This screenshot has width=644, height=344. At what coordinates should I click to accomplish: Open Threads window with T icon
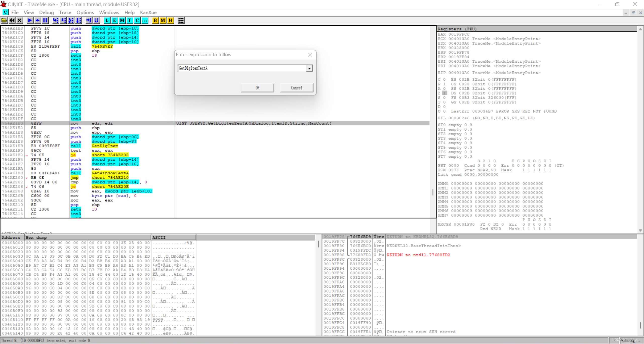[x=130, y=20]
